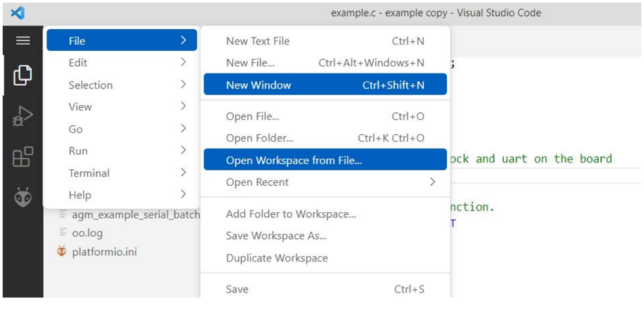Image resolution: width=644 pixels, height=323 pixels.
Task: Expand the Selection submenu arrow
Action: coord(183,84)
